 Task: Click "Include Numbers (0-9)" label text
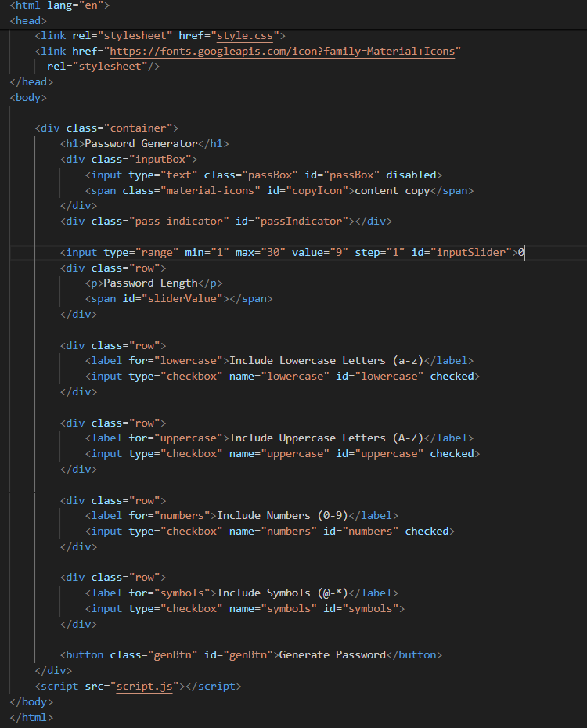282,516
